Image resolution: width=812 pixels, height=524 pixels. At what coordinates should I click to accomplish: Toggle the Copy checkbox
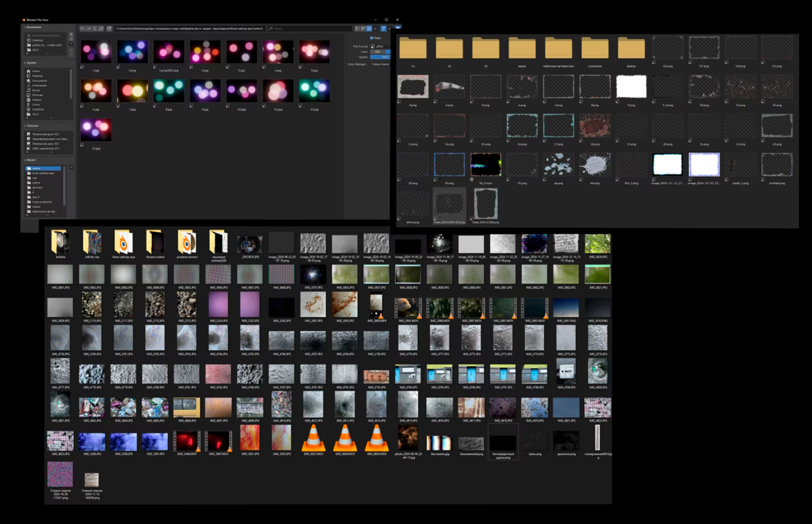372,38
